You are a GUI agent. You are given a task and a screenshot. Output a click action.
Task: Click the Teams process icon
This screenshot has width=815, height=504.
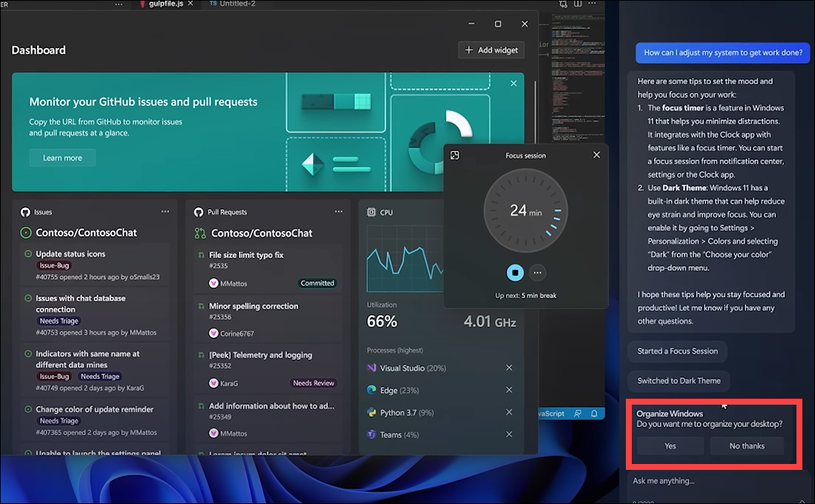point(372,434)
